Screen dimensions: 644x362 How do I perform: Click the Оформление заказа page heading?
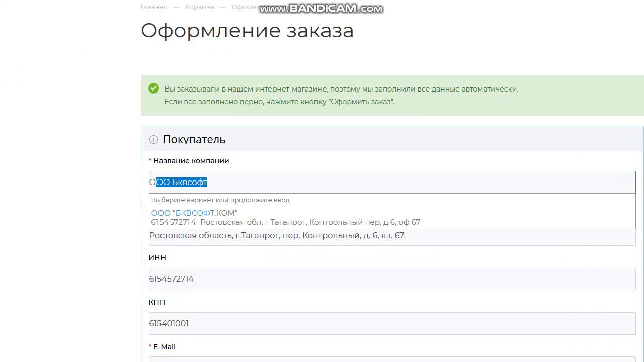pos(247,31)
